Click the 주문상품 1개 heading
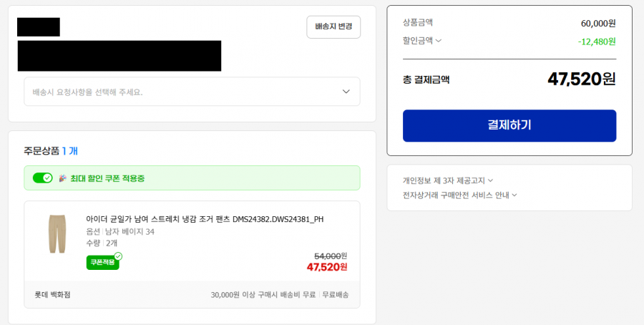 51,150
